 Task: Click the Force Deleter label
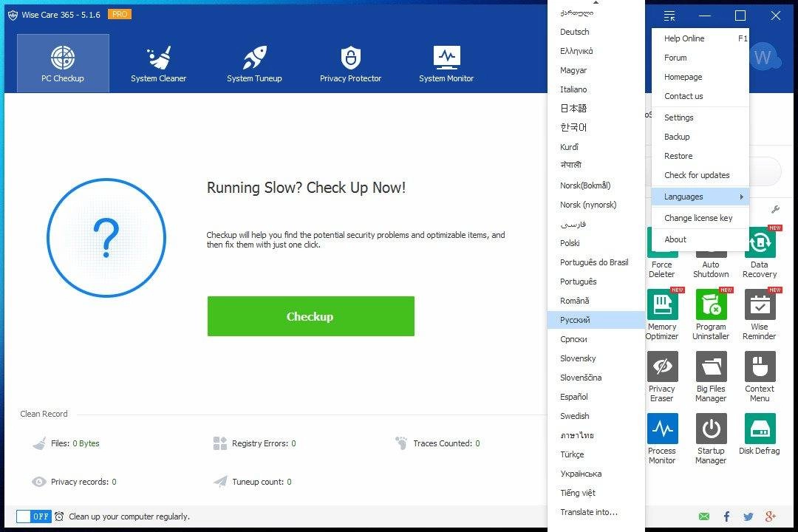pyautogui.click(x=662, y=269)
